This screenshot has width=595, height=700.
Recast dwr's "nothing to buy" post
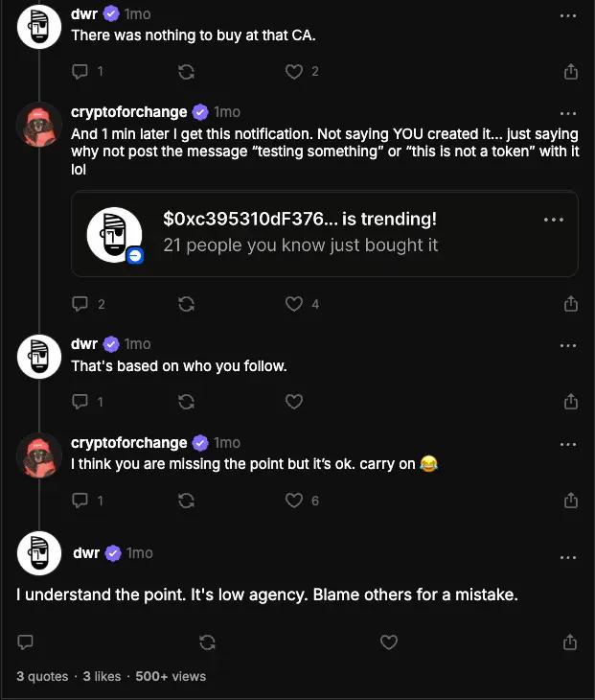[x=187, y=71]
